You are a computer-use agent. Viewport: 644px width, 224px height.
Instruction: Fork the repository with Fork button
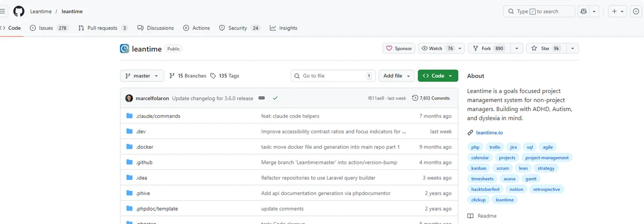(489, 48)
